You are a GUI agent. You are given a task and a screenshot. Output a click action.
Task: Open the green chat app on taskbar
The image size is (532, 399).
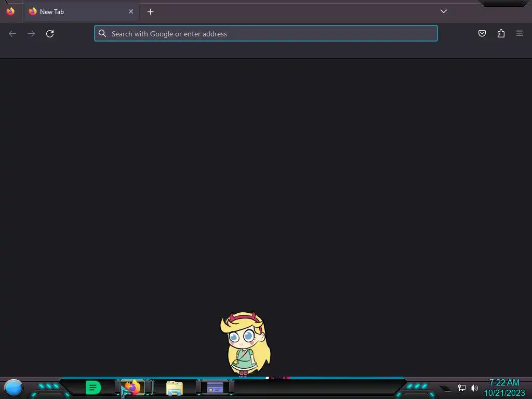pos(94,388)
